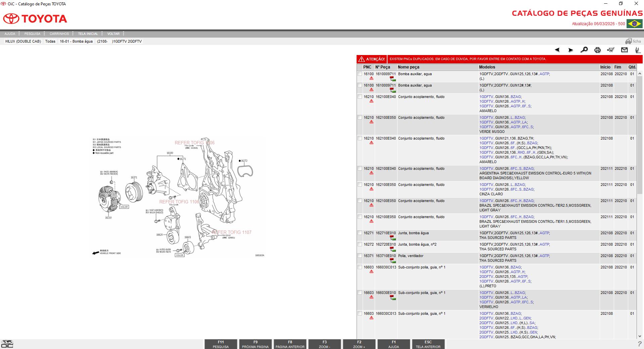Return with the ESC TELA ANTERIOR button
Image resolution: width=644 pixels, height=349 pixels.
point(428,344)
